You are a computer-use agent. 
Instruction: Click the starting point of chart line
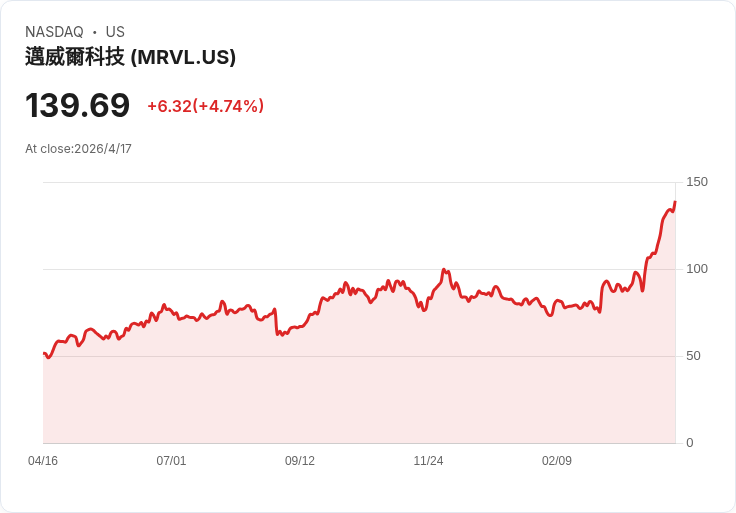44,353
